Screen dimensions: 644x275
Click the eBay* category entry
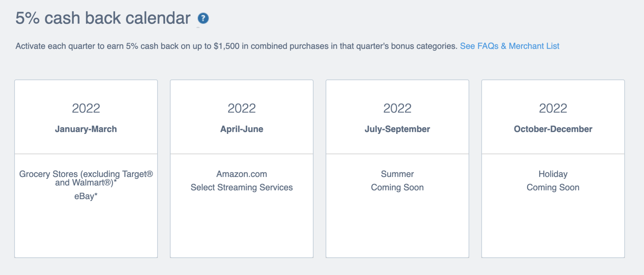point(86,196)
